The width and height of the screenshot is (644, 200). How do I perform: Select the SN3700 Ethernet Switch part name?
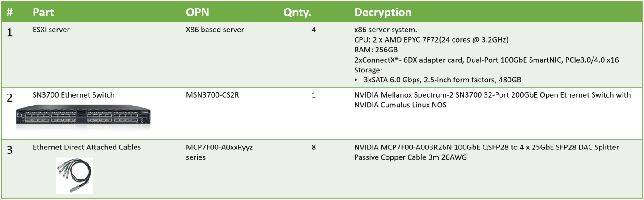(73, 95)
